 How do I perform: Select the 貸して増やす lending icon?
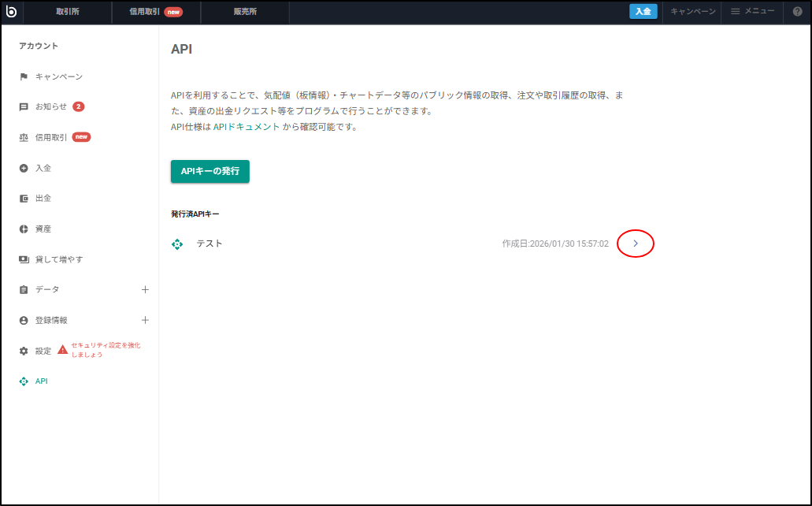(x=24, y=259)
